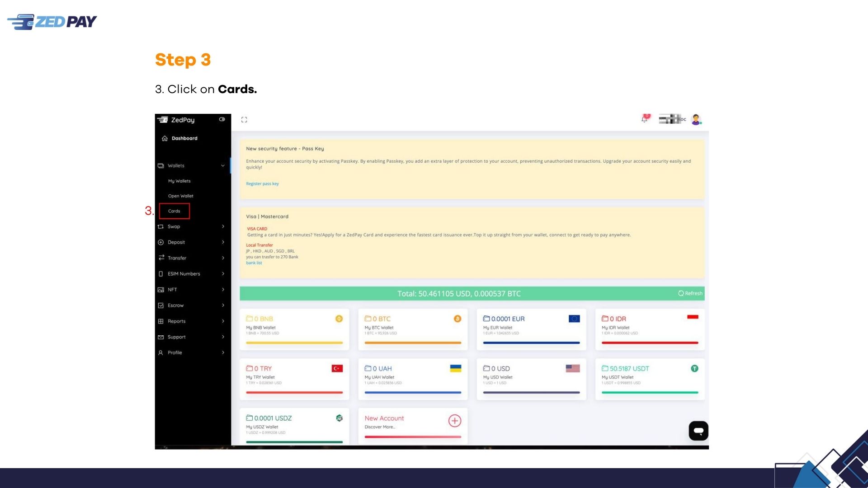Screen dimensions: 868x488
Task: Refresh the total balance
Action: (690, 293)
